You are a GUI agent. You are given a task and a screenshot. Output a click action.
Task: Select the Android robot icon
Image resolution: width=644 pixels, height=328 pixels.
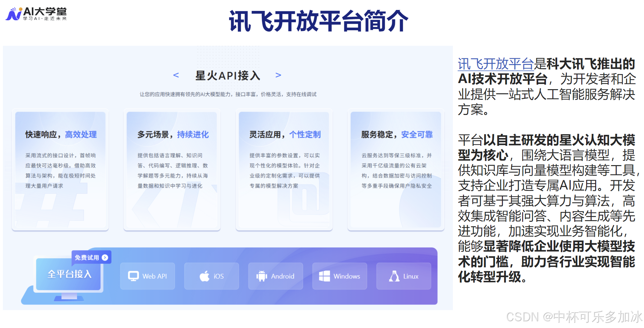point(261,276)
